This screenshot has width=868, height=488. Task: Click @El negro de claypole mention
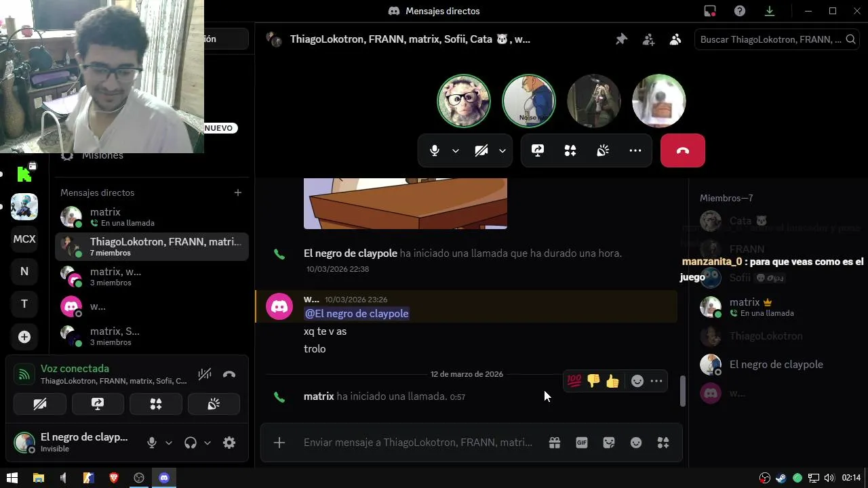pos(357,313)
